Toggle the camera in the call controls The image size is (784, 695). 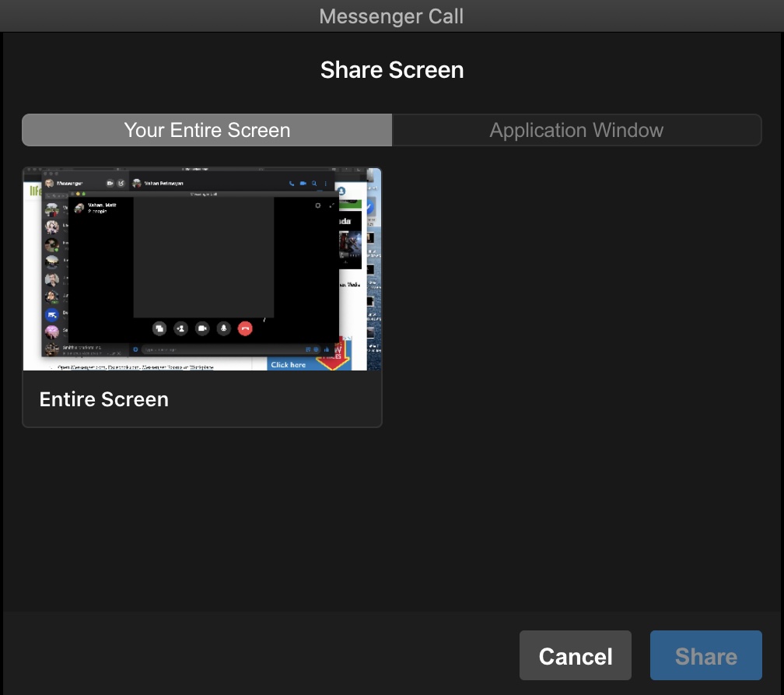(x=203, y=328)
